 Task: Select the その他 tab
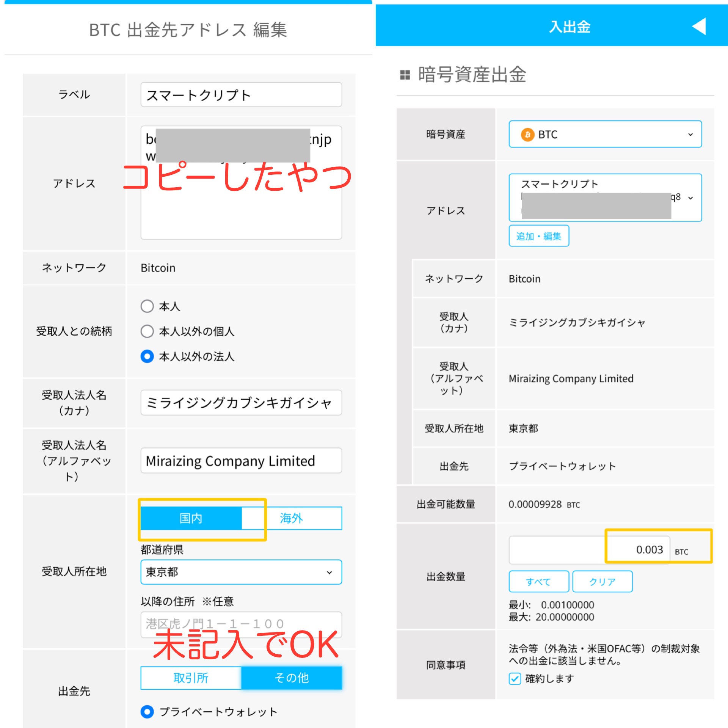(292, 678)
